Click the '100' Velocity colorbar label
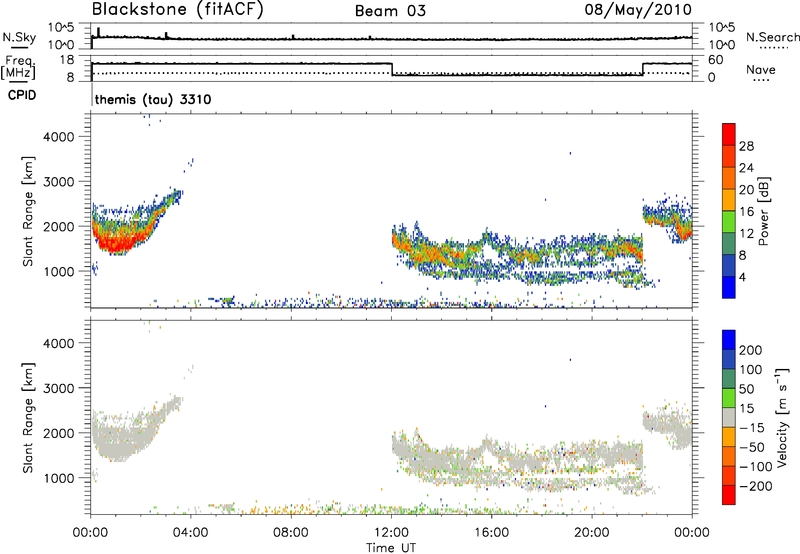Viewport: 800px width, 554px height. tap(751, 370)
